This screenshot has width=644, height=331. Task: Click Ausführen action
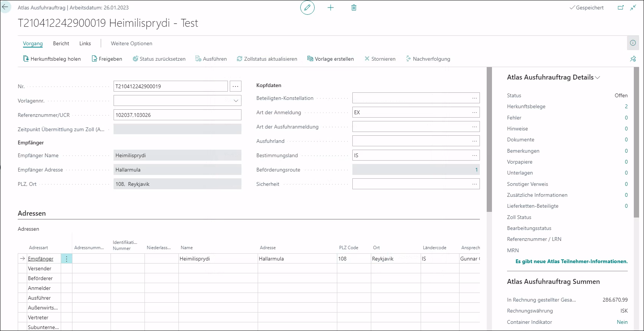[x=211, y=59]
